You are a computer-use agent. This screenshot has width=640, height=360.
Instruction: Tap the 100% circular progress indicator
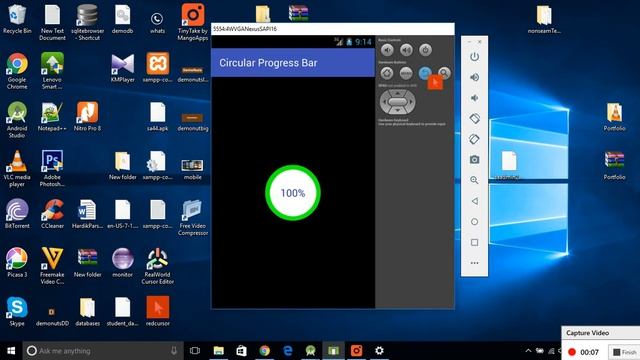pos(293,193)
